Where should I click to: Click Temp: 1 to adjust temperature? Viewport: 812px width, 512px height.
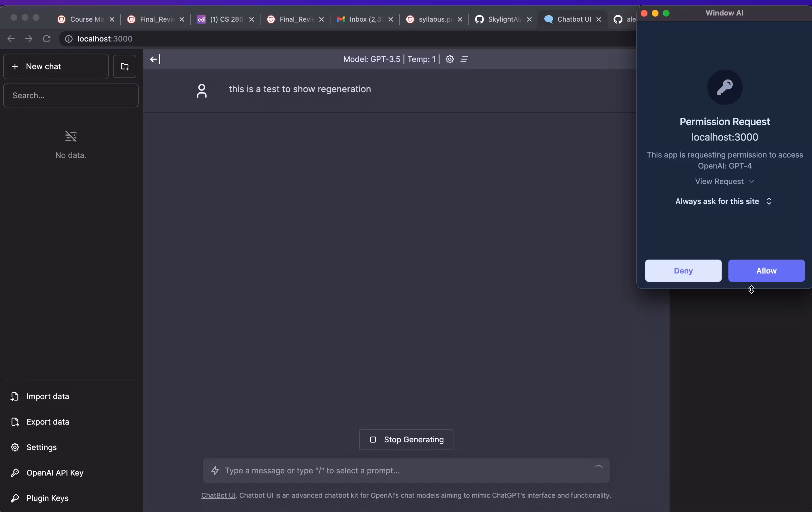tap(421, 59)
